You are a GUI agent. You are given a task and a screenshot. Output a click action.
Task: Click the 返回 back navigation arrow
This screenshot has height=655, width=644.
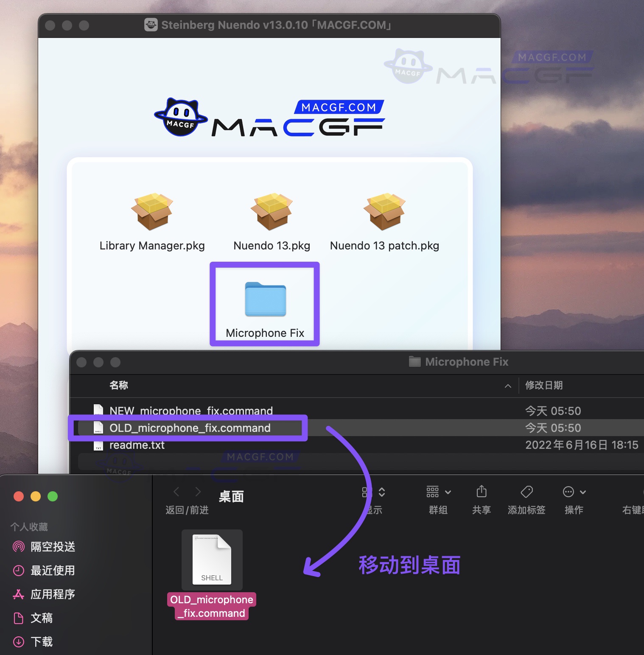click(x=176, y=491)
